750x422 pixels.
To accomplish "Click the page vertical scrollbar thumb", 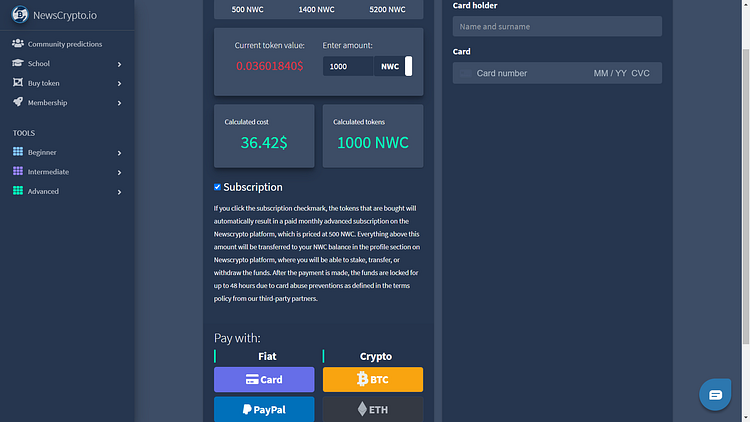I will point(746,196).
